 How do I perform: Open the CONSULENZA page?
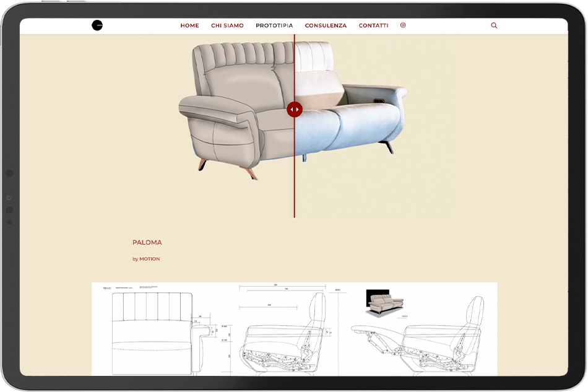tap(326, 25)
